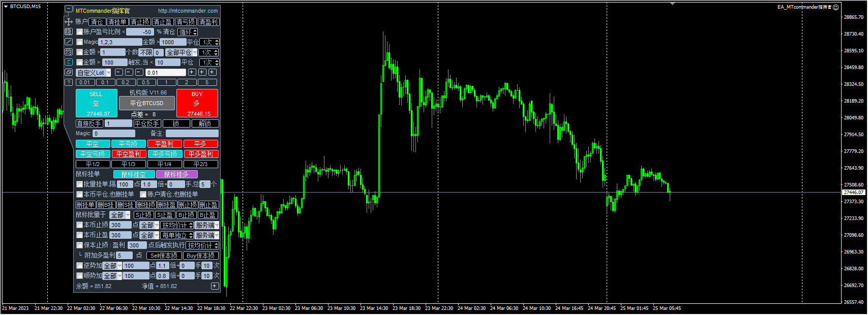
Task: Click the purple 鼠标挂多 button
Action: point(176,174)
